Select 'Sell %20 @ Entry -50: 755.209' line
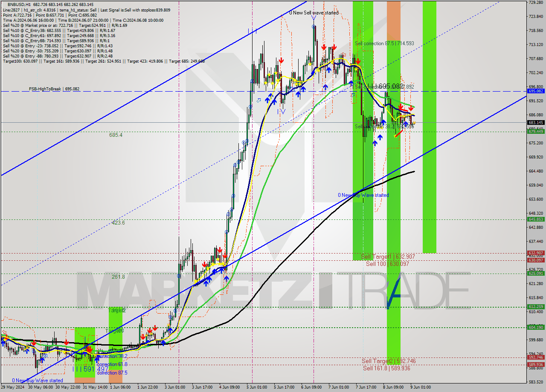The height and width of the screenshot is (392, 546). coord(58,51)
